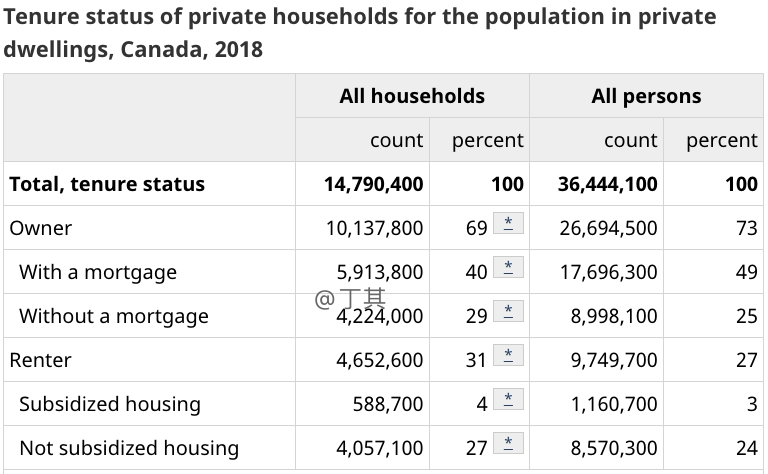Open footnote beside Without a mortgage 29 percent
Screen dimensions: 768x474
[x=508, y=312]
